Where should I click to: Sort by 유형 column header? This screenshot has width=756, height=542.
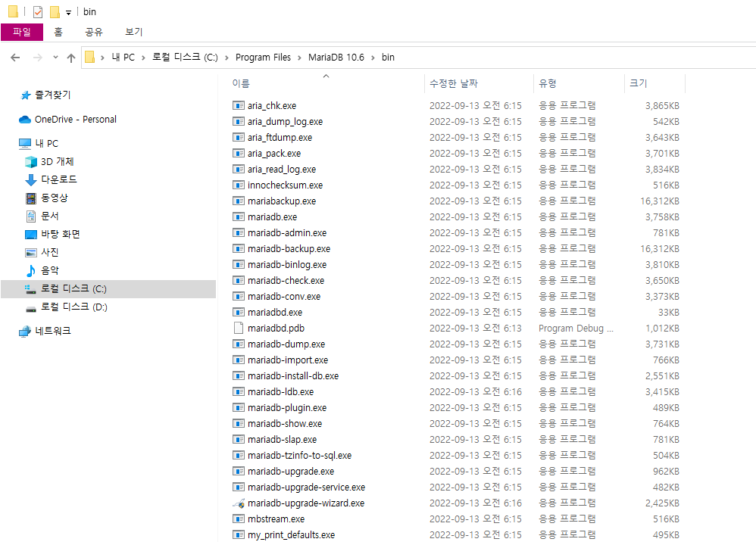click(548, 83)
